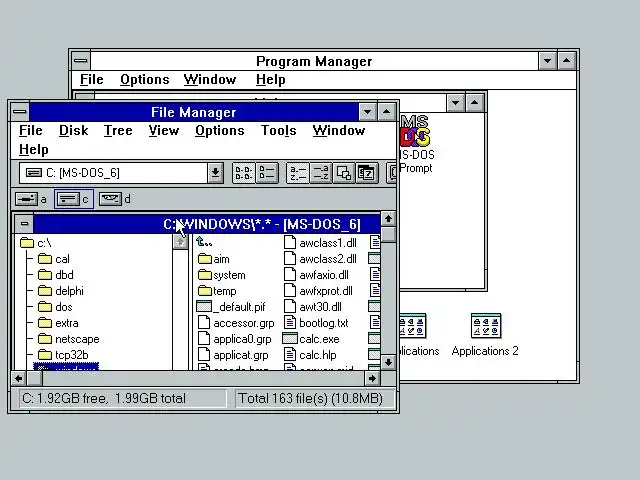Select awclass1.dll file
Viewport: 640px width, 480px height.
tap(320, 243)
